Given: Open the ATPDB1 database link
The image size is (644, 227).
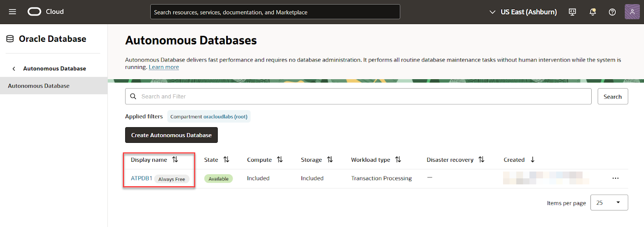Looking at the screenshot, I should tap(141, 178).
